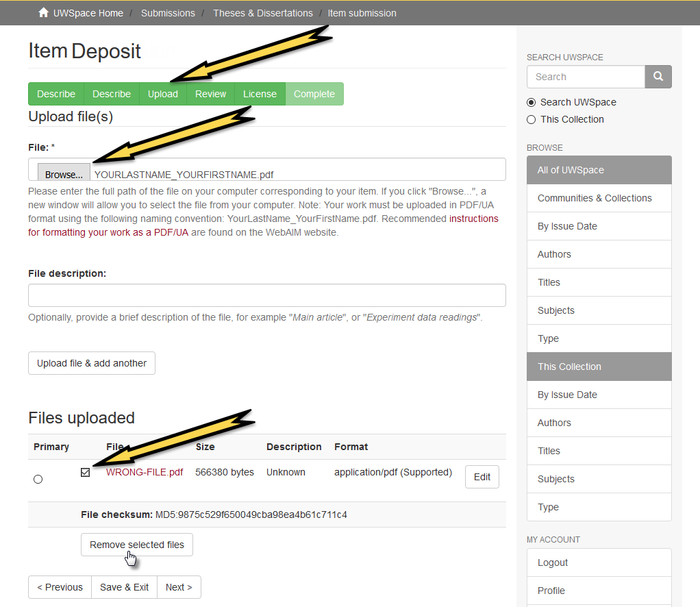700x607 pixels.
Task: Go to the Complete step
Action: pos(314,94)
